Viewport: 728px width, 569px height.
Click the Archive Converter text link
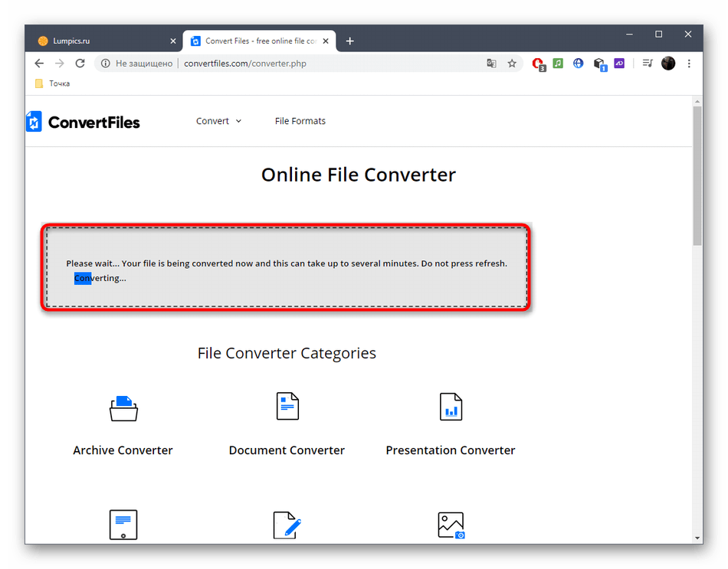click(123, 450)
